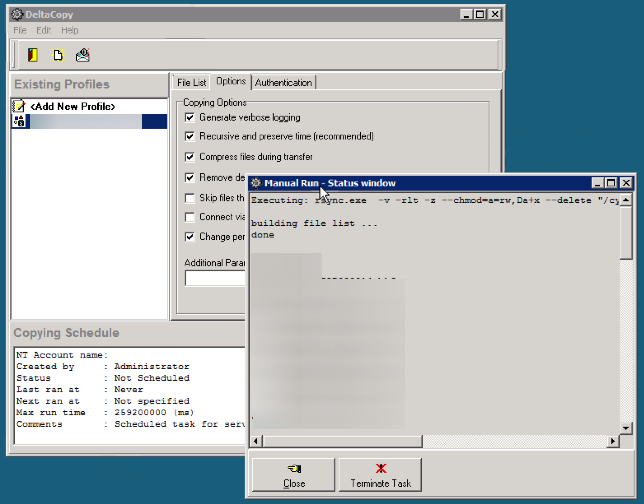Click the 'Administrator' created-by value

[152, 366]
